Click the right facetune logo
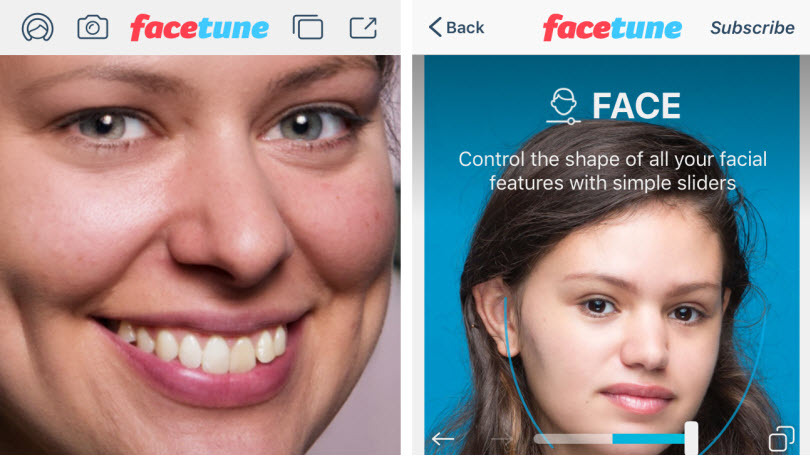 click(x=612, y=27)
